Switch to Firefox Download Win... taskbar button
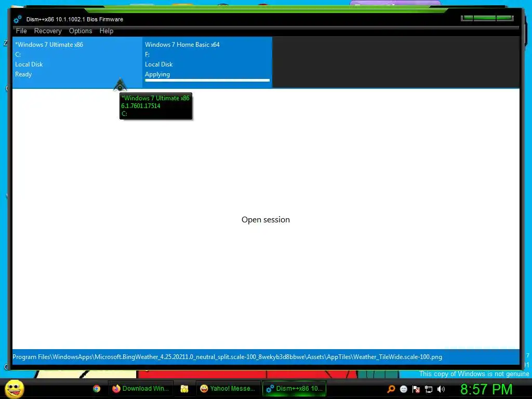The image size is (532, 399). 140,389
